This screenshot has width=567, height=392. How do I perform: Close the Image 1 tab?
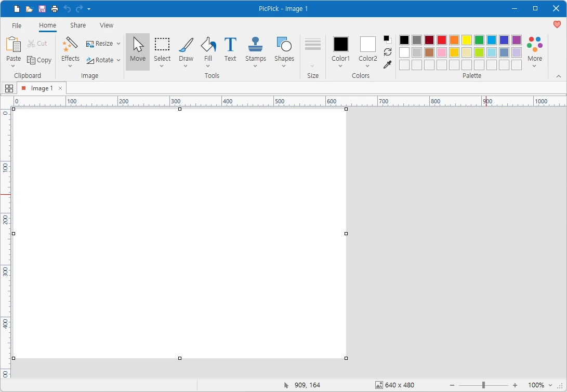tap(61, 88)
